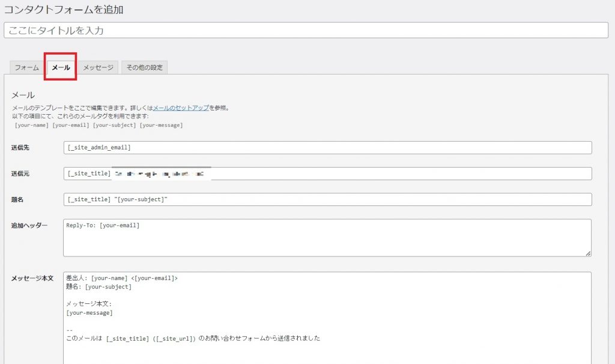Screen dimensions: 615x364
Task: Click the [your-subject] mail tag
Action: pos(115,125)
